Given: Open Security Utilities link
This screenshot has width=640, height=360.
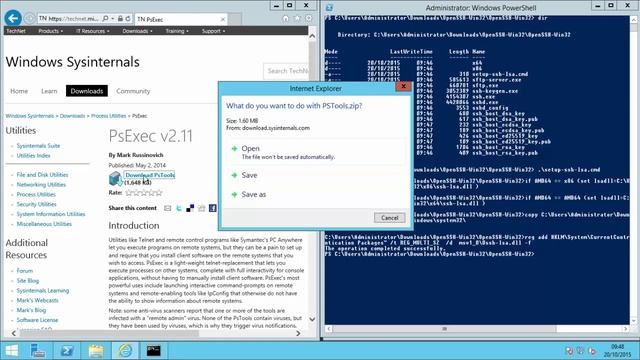Looking at the screenshot, I should [36, 204].
